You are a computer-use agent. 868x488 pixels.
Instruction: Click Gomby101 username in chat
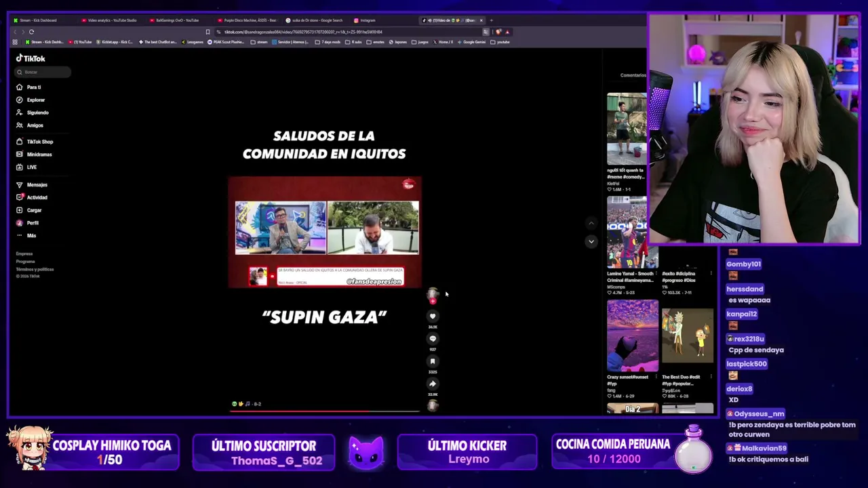pyautogui.click(x=743, y=264)
